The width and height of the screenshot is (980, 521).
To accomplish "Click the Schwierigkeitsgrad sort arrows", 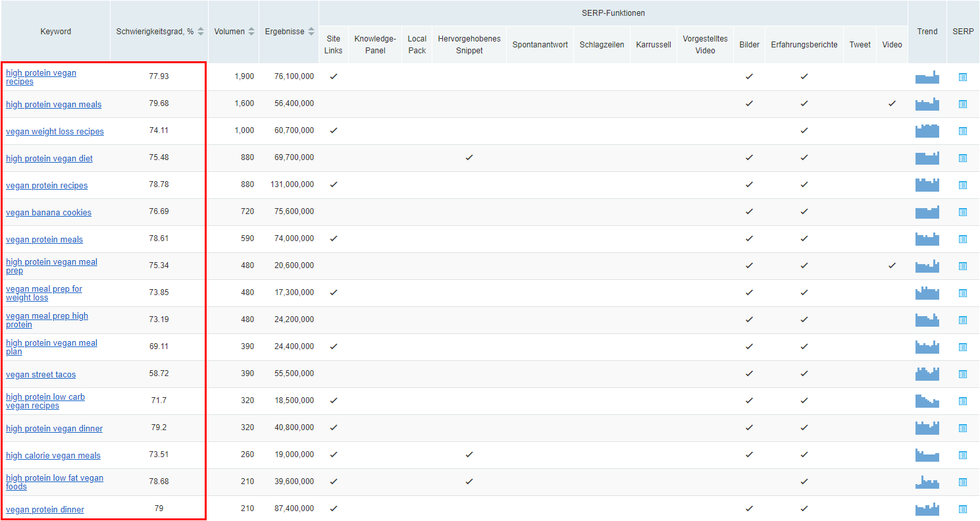I will pyautogui.click(x=199, y=30).
